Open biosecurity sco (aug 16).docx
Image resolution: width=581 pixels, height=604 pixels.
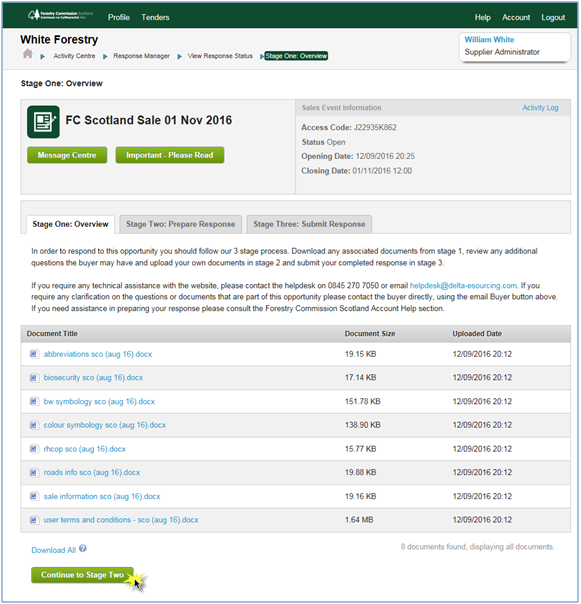93,378
